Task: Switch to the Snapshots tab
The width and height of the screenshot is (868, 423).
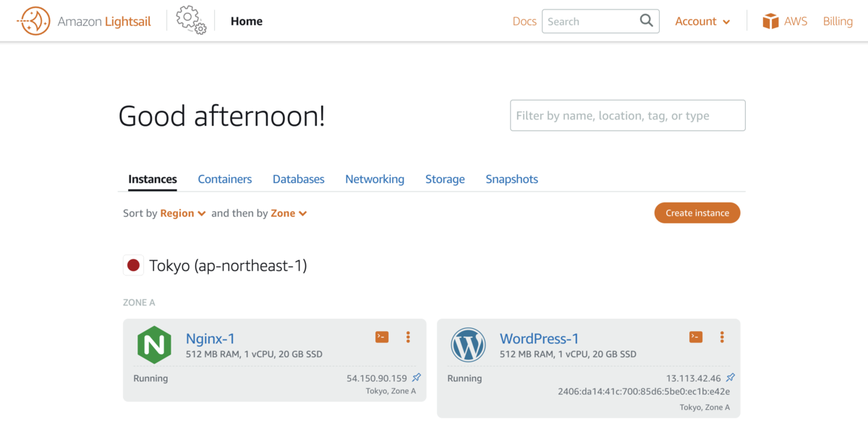Action: [x=512, y=179]
